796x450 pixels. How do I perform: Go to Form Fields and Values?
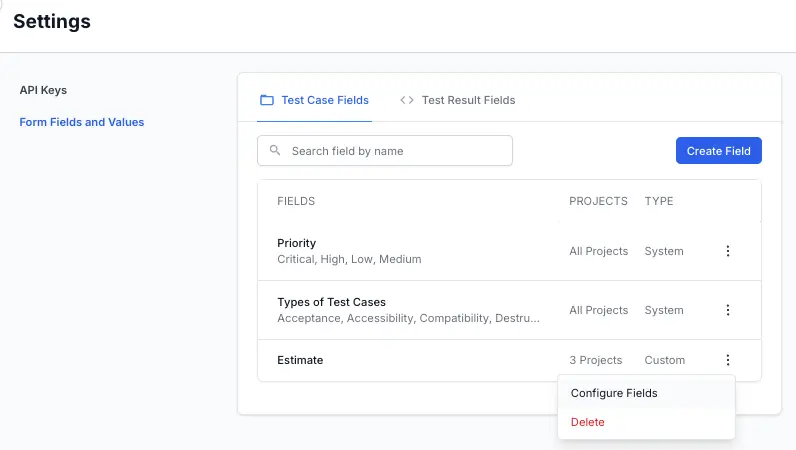(82, 122)
